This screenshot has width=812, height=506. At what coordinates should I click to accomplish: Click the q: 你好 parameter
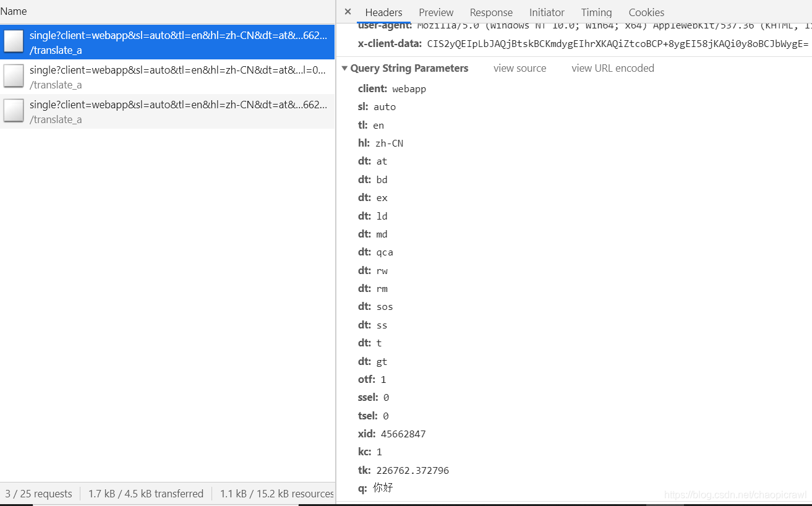pos(375,488)
